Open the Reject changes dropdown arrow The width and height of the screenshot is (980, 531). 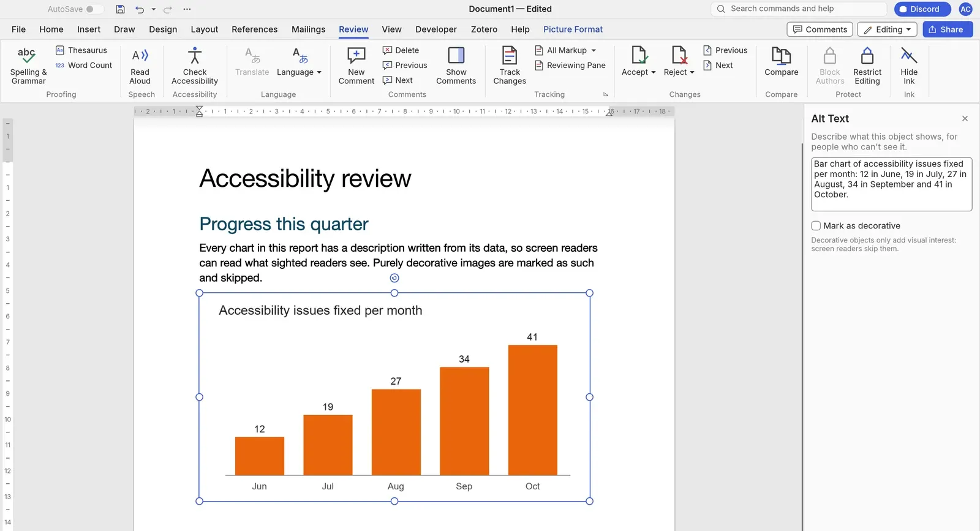[x=692, y=72]
